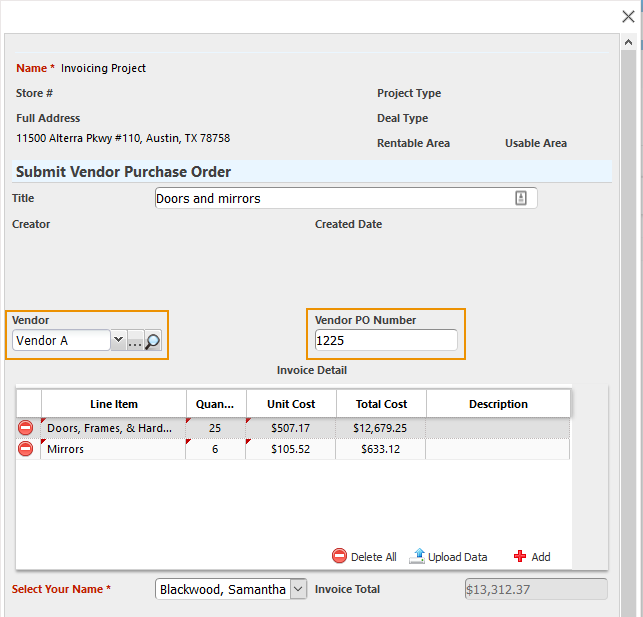This screenshot has height=617, width=643.
Task: Click the Quantity column header
Action: click(216, 404)
